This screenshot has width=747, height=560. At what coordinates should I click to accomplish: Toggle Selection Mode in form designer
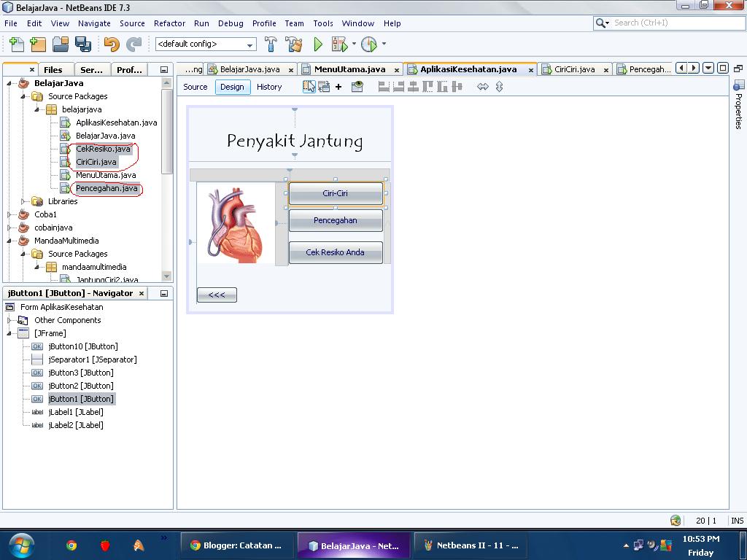[x=309, y=87]
